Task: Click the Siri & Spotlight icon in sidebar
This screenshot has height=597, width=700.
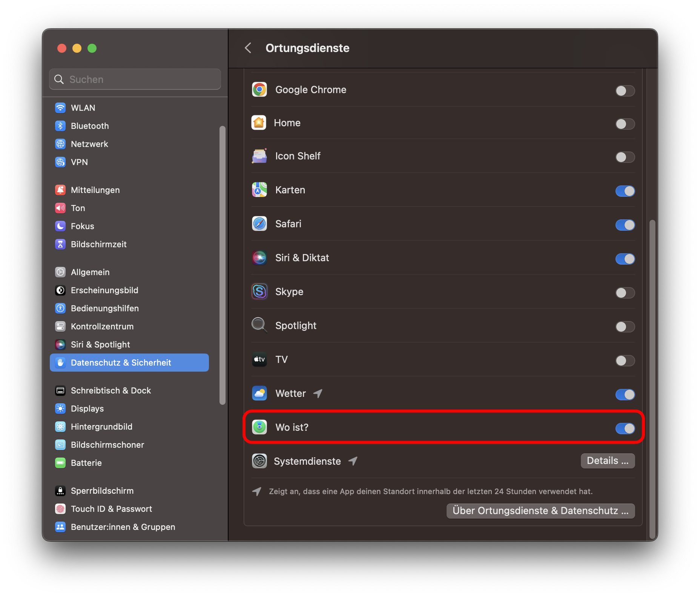Action: pyautogui.click(x=60, y=344)
